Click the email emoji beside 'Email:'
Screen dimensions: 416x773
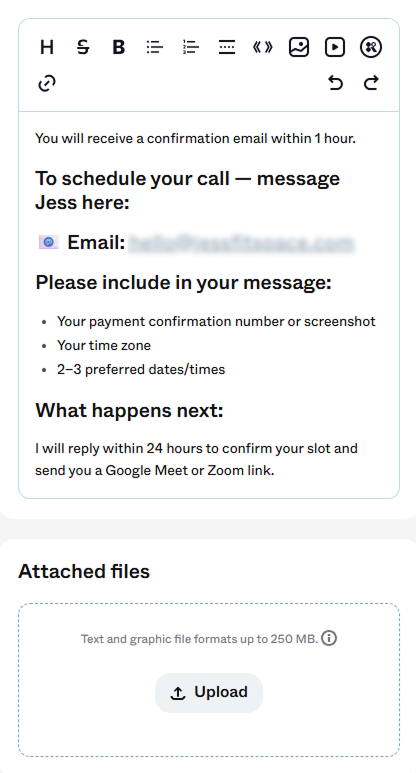[x=48, y=242]
